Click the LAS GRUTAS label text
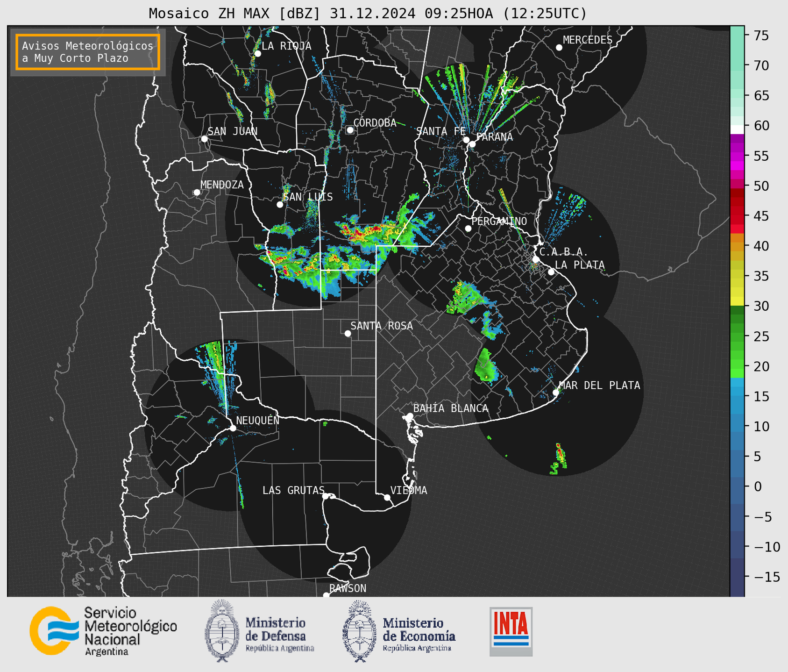This screenshot has width=788, height=672. [293, 490]
